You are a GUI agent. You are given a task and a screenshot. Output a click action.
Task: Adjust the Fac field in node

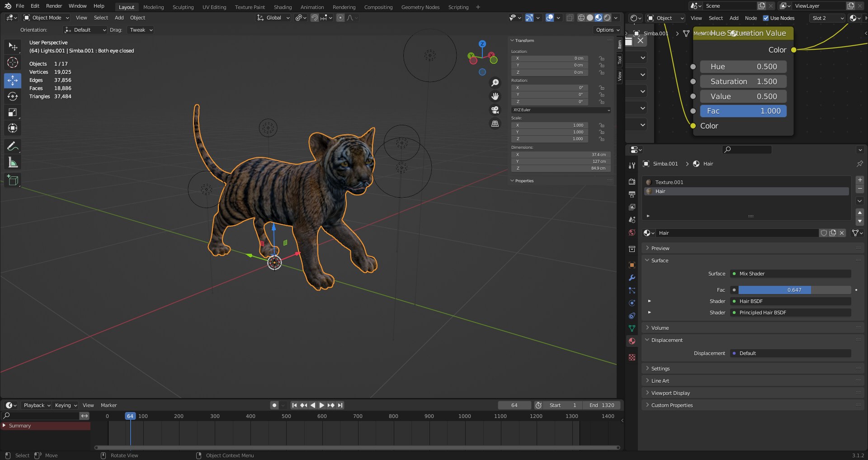coord(743,111)
